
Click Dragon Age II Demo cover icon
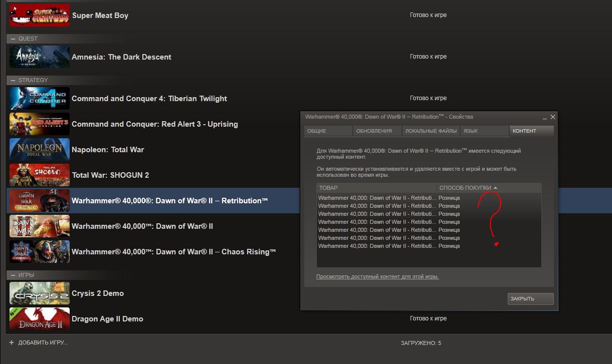pos(40,318)
